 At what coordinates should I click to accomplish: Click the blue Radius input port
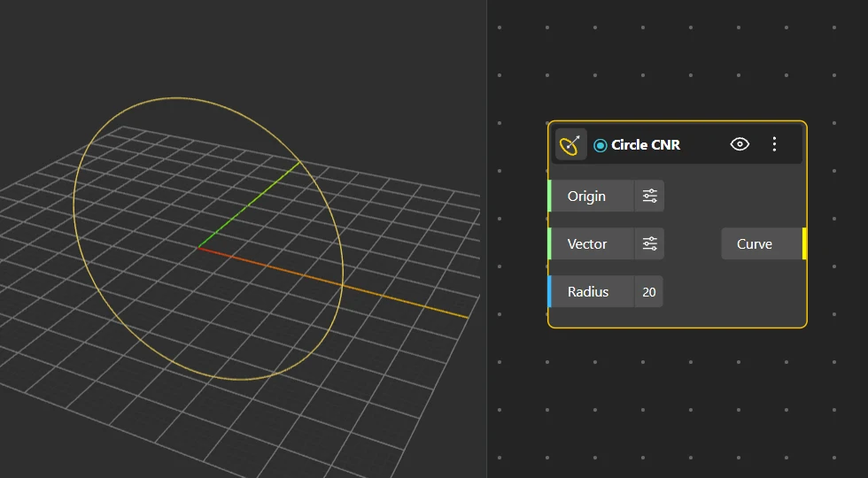tap(550, 291)
